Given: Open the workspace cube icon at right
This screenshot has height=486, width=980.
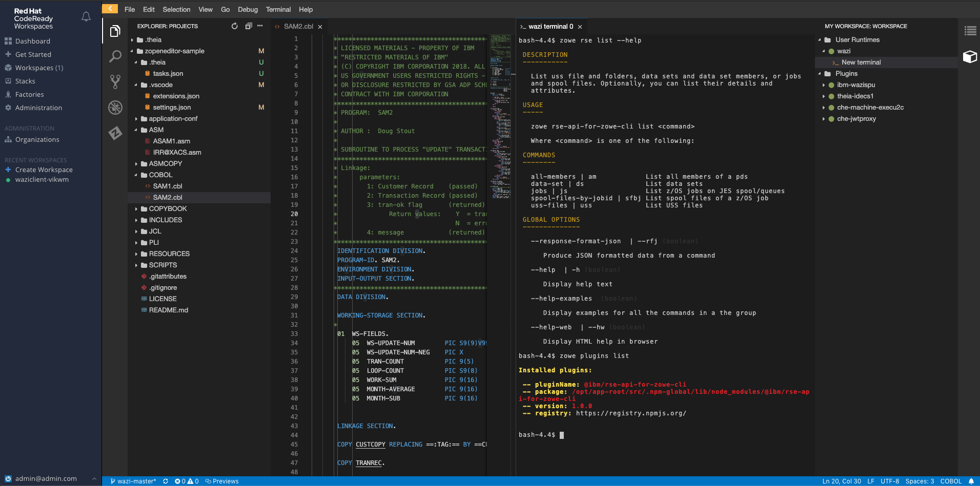Looking at the screenshot, I should 970,56.
